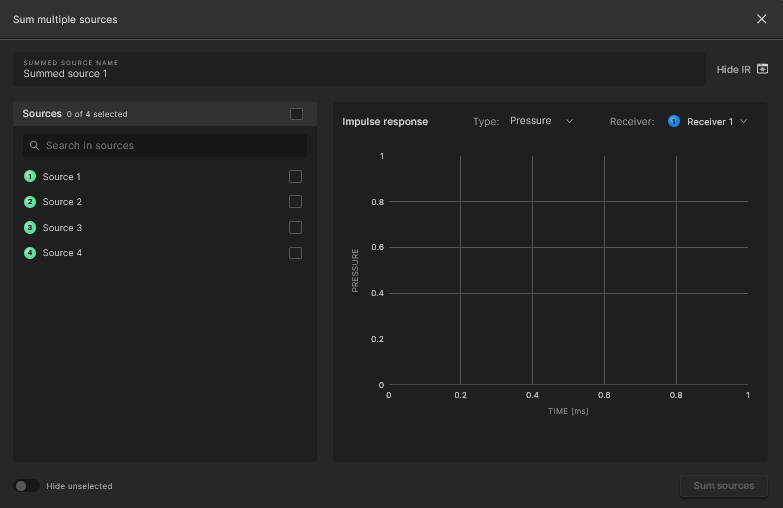This screenshot has height=508, width=783.
Task: Toggle the Hide unselected switch
Action: coord(27,486)
